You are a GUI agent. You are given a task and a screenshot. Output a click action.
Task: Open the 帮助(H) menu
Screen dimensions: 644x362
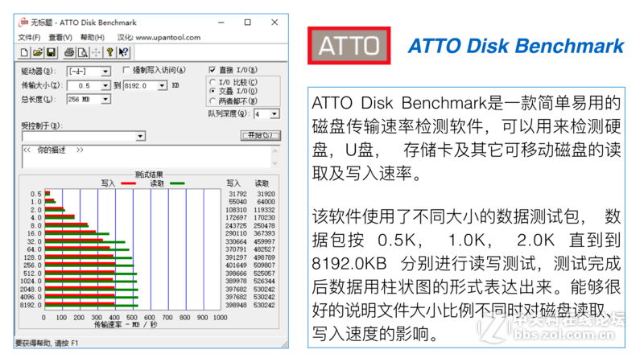pos(93,37)
